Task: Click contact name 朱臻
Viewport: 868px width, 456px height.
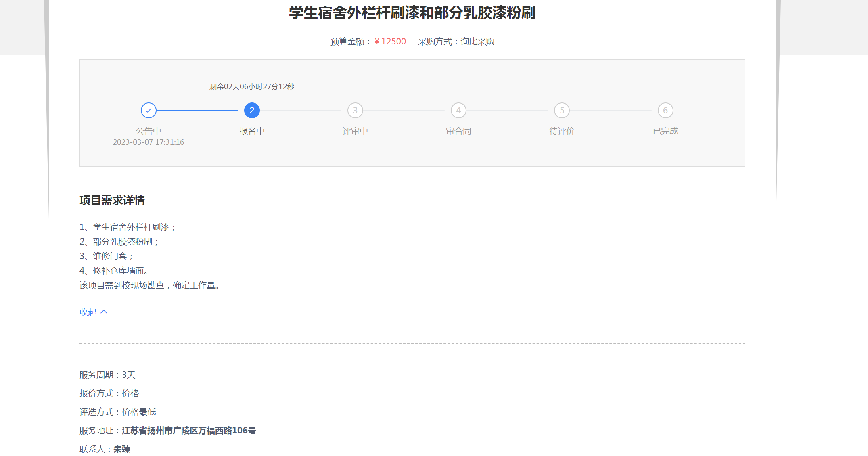Action: click(x=122, y=449)
